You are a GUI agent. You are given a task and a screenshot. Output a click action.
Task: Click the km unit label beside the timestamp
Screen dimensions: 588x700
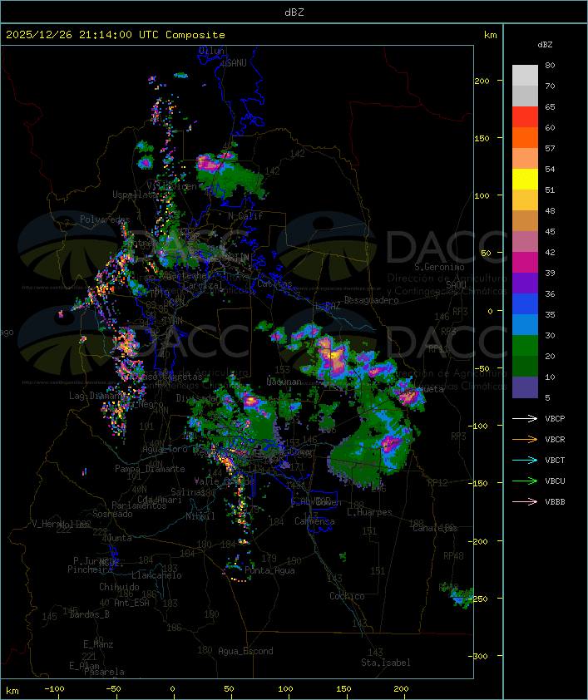click(x=490, y=35)
